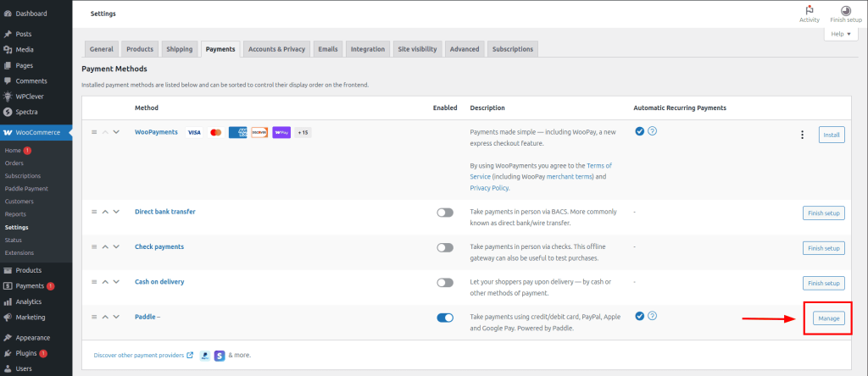Move Check payments down

[116, 246]
